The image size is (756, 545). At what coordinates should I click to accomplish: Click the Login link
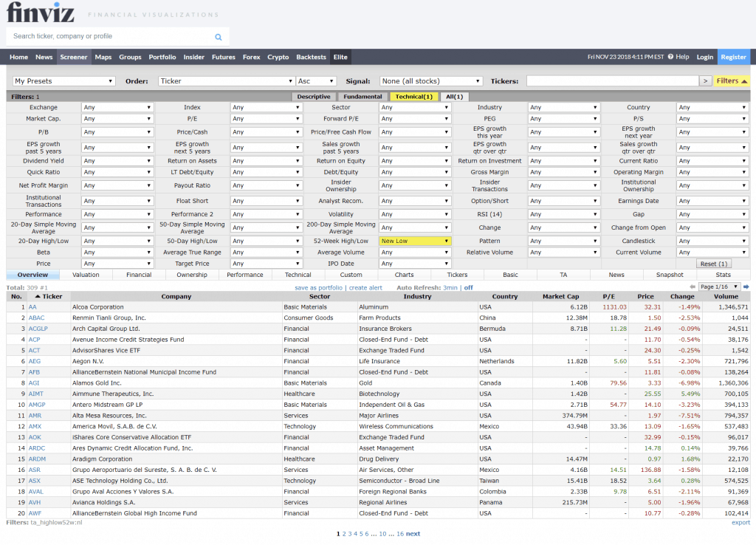point(704,57)
